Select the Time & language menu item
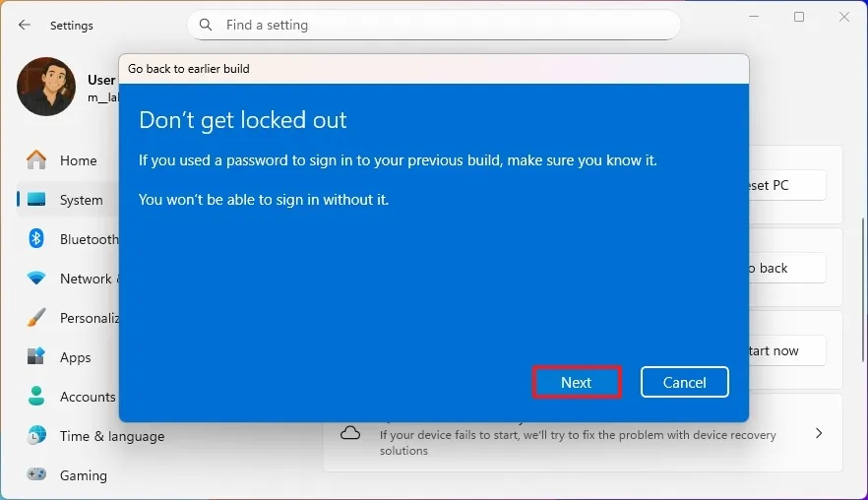 (112, 436)
